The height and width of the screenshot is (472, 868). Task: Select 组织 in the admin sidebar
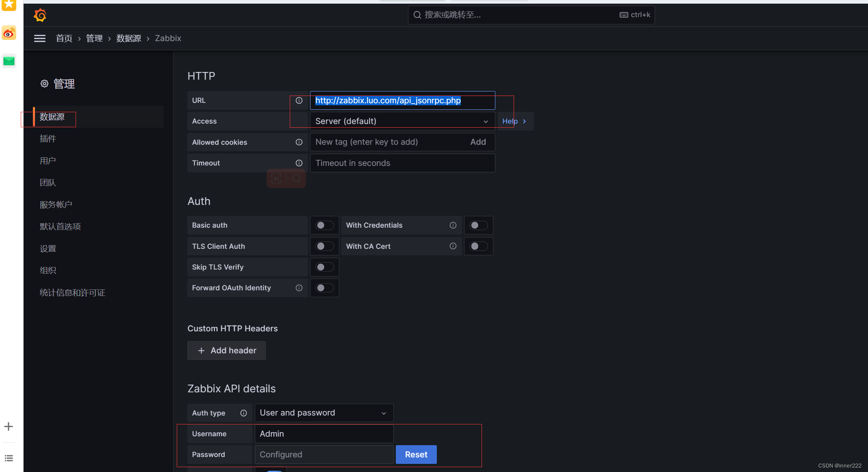[48, 271]
